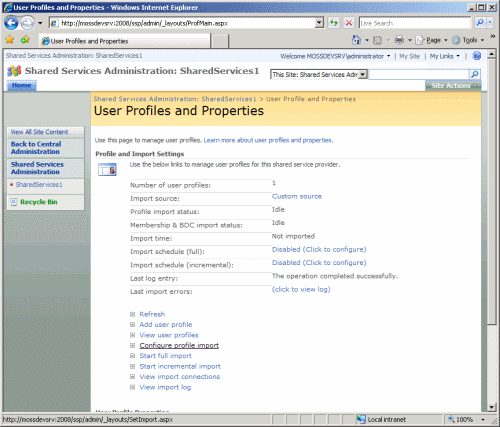Open the Configure profile import link
500x427 pixels.
[179, 345]
